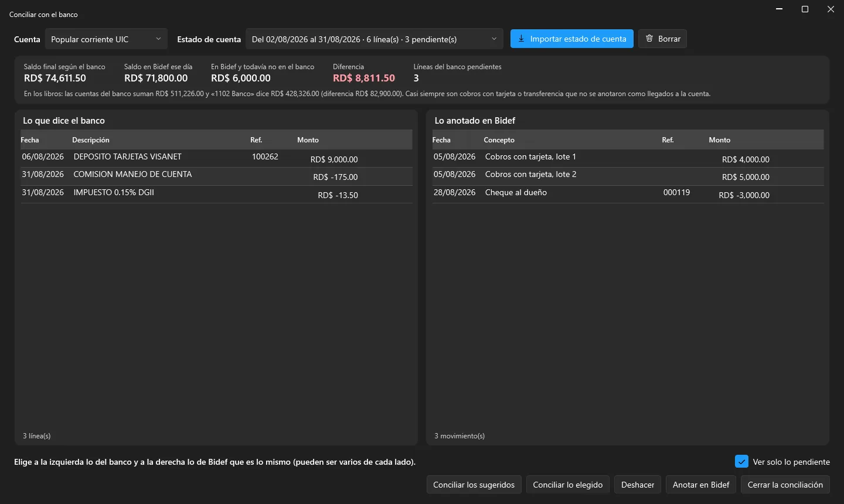Image resolution: width=844 pixels, height=504 pixels.
Task: Click the RD$ -13.50 amount cell
Action: coord(338,195)
